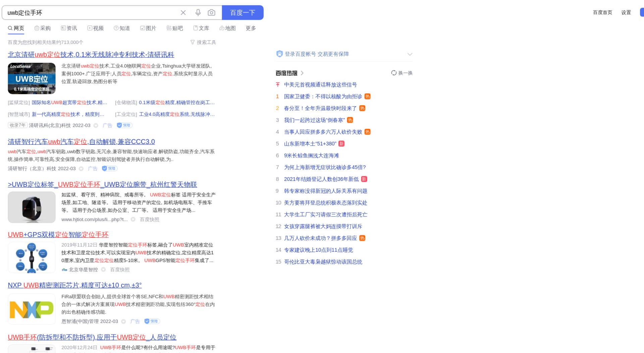Open 百度快照 for the hjtiot.com result
The height and width of the screenshot is (353, 644).
[150, 219]
